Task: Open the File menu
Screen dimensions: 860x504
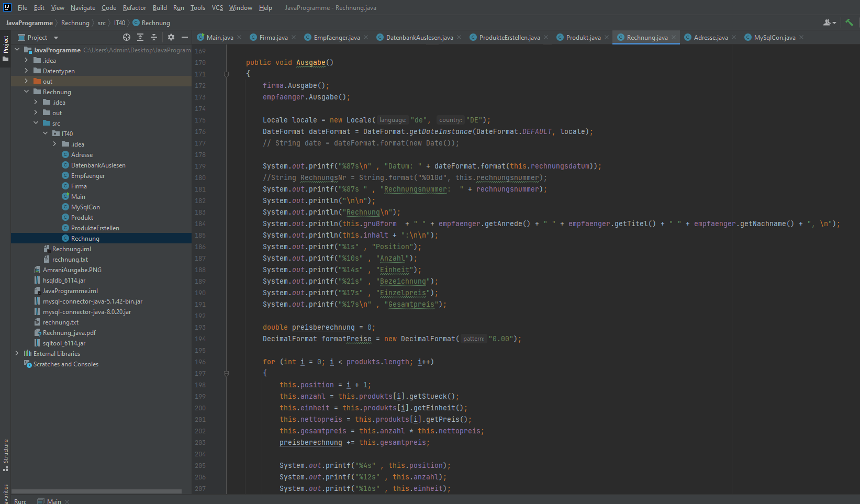Action: pyautogui.click(x=23, y=8)
